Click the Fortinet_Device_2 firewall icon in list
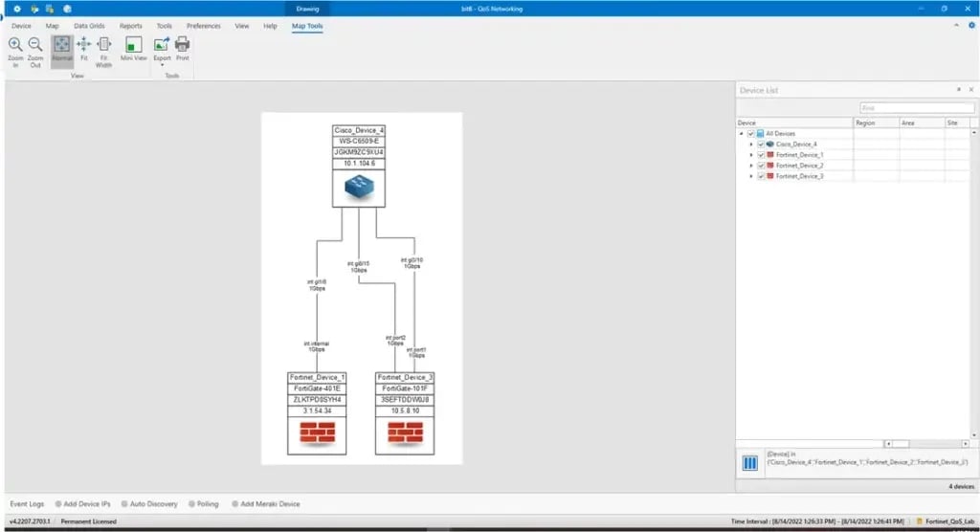This screenshot has height=532, width=980. point(770,165)
